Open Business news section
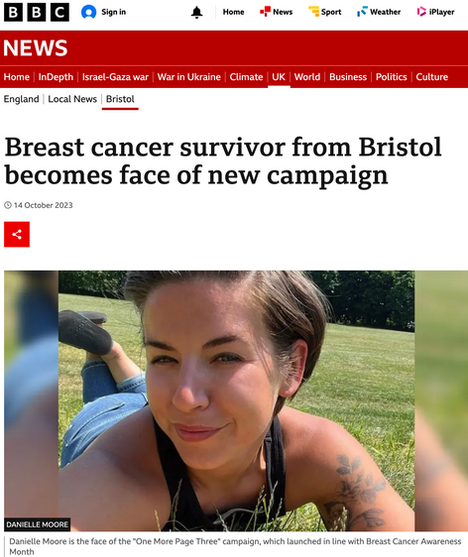Screen dimensions: 468x557 [x=348, y=77]
